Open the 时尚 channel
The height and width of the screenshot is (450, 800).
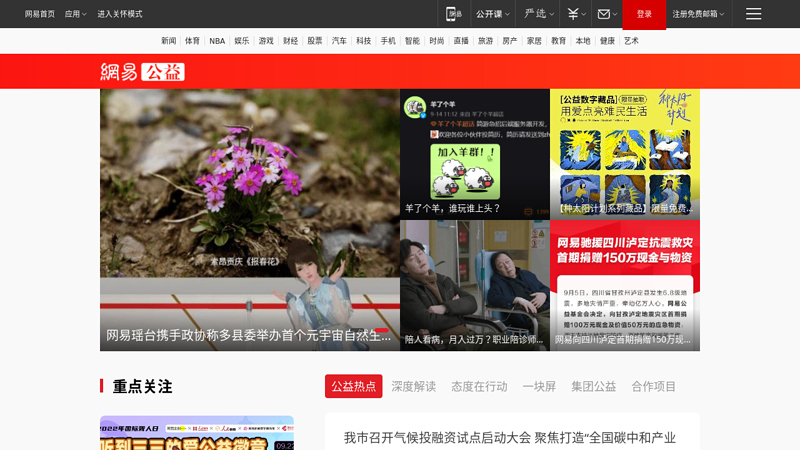tap(437, 41)
